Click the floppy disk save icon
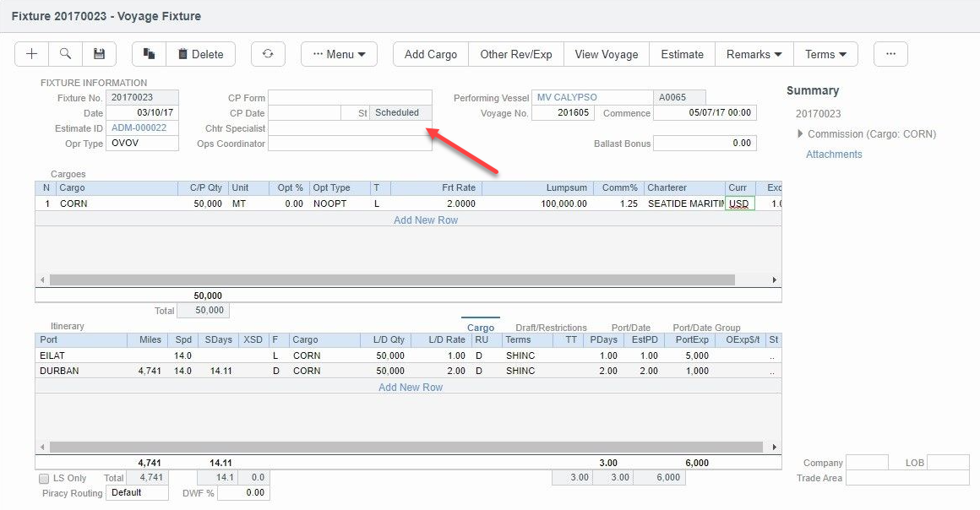 click(99, 54)
